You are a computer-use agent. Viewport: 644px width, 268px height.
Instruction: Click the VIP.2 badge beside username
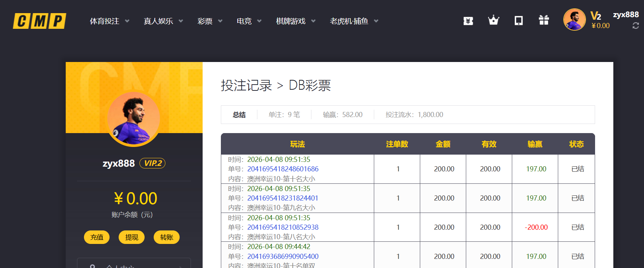coord(153,163)
